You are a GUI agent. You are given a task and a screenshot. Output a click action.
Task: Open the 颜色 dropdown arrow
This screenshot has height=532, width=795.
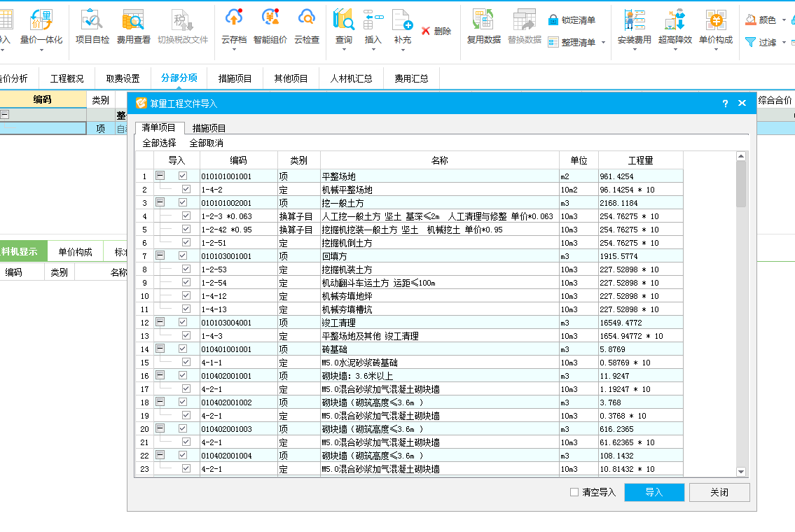pos(784,20)
